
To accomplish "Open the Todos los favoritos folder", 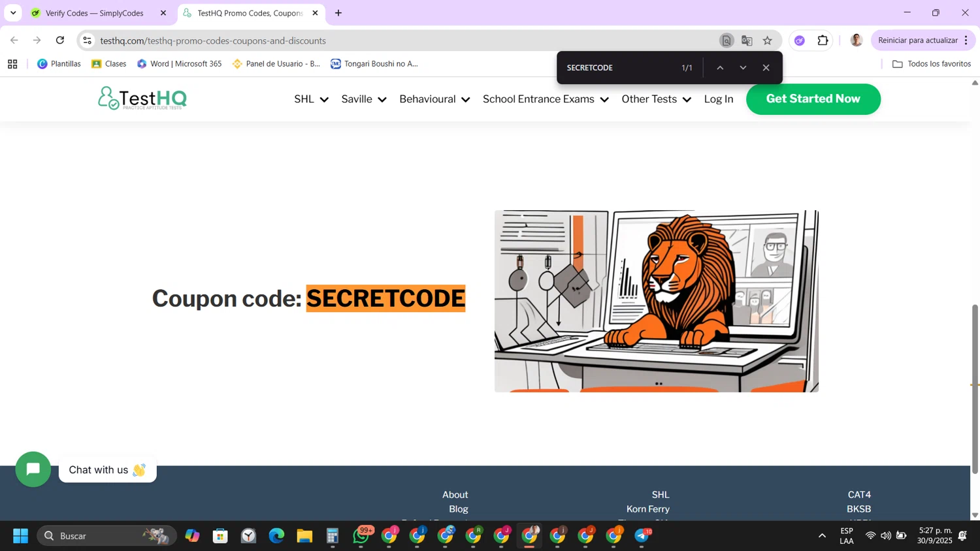I will coord(932,64).
